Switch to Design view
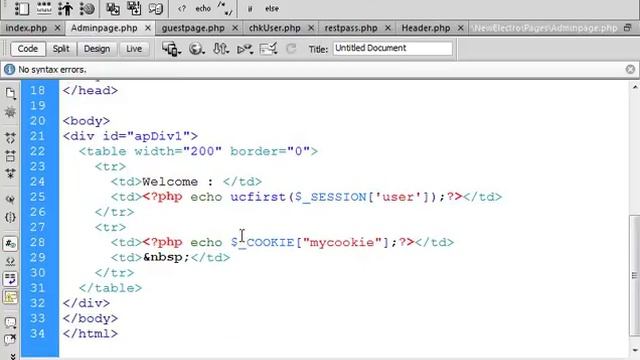The height and width of the screenshot is (360, 640). coord(97,49)
